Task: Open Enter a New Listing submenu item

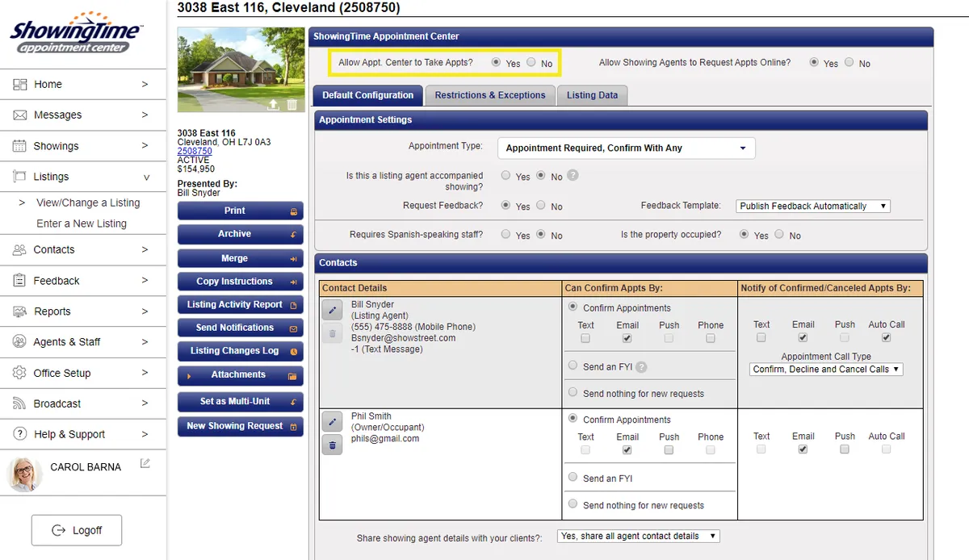Action: (x=82, y=224)
